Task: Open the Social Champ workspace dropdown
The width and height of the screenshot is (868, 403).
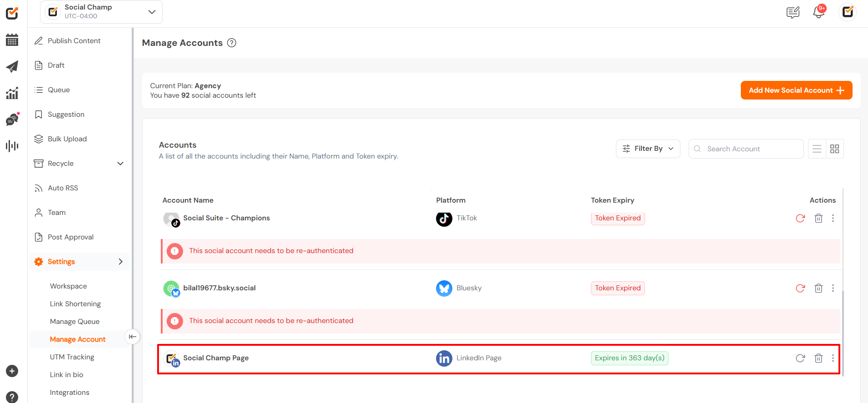Action: [101, 12]
